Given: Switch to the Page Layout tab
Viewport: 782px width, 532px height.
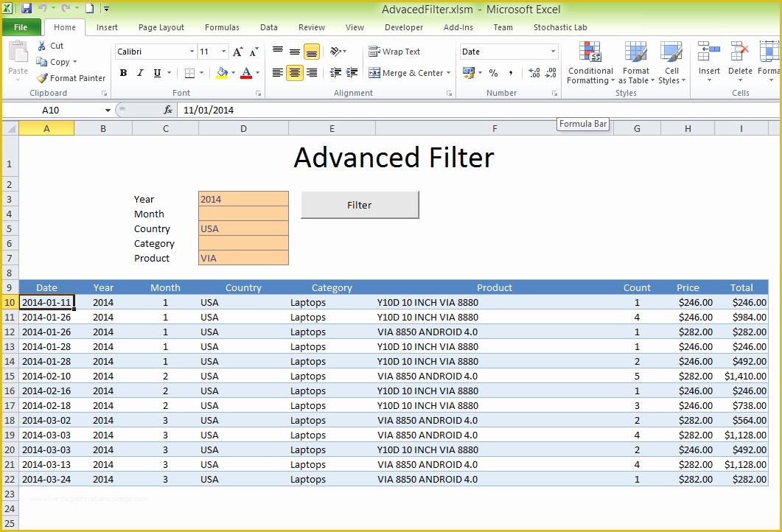Looking at the screenshot, I should tap(161, 27).
